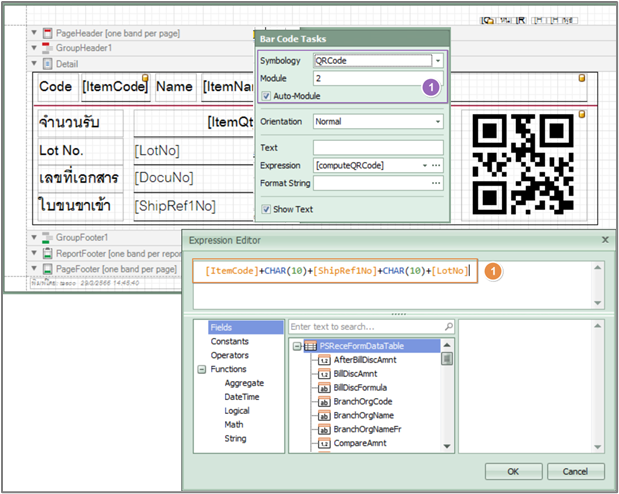Click the Detail band icon

pos(47,62)
